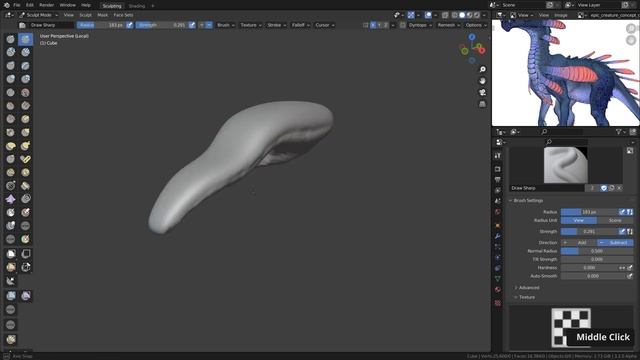Select the Mesh Filter tool
This screenshot has width=640, height=360.
tap(11, 296)
